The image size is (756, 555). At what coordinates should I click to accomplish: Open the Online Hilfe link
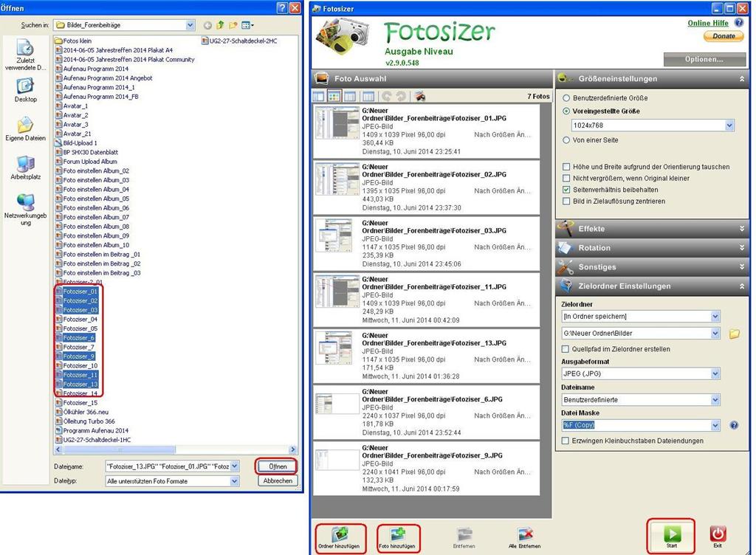[x=707, y=23]
